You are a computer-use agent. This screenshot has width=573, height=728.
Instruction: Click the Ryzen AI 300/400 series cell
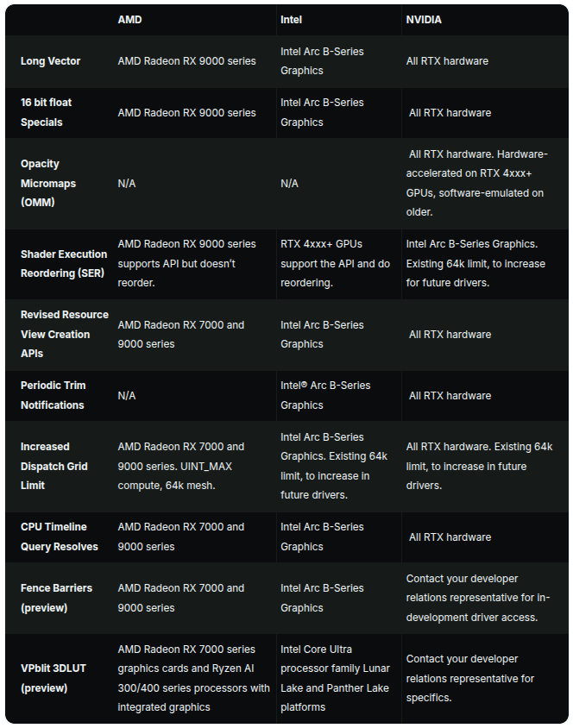(x=193, y=678)
